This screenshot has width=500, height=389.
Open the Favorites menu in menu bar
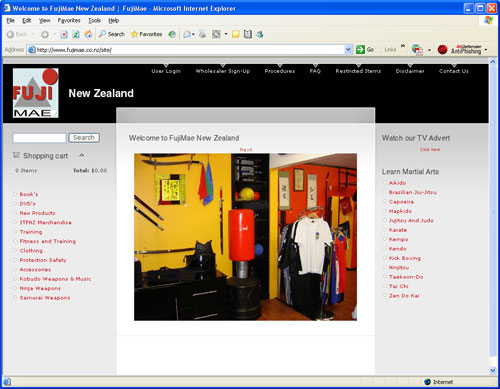coord(69,20)
